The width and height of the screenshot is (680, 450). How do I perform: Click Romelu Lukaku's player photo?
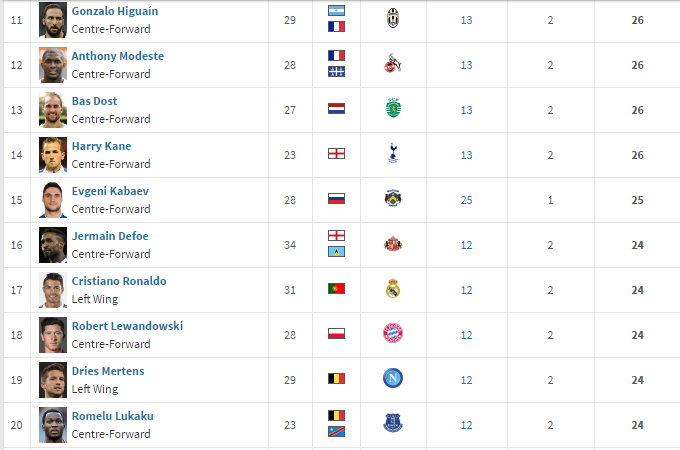click(x=53, y=425)
